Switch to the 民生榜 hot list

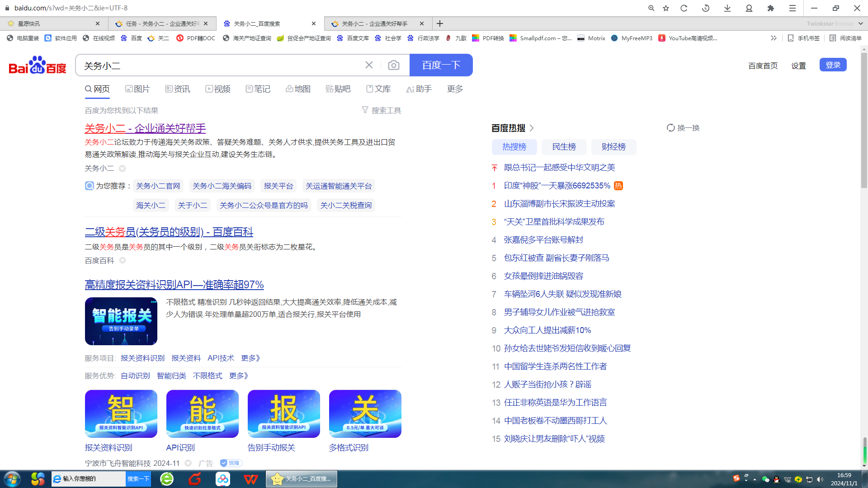(x=564, y=147)
